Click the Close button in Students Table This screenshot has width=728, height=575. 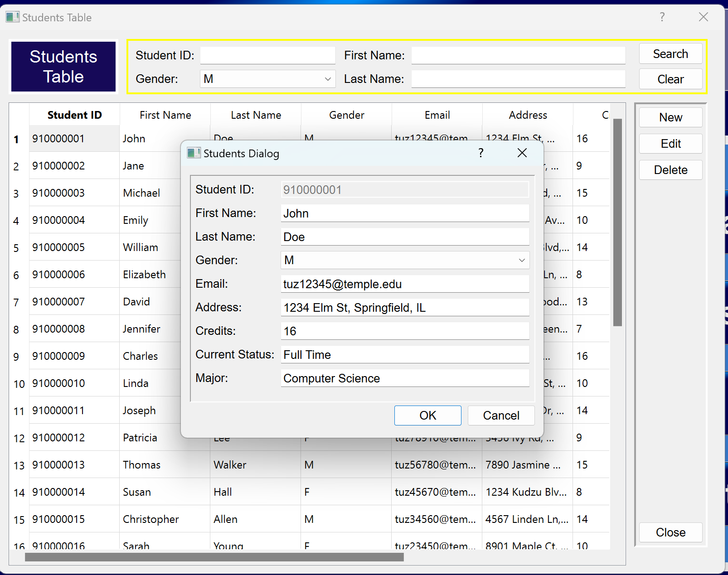pos(670,532)
